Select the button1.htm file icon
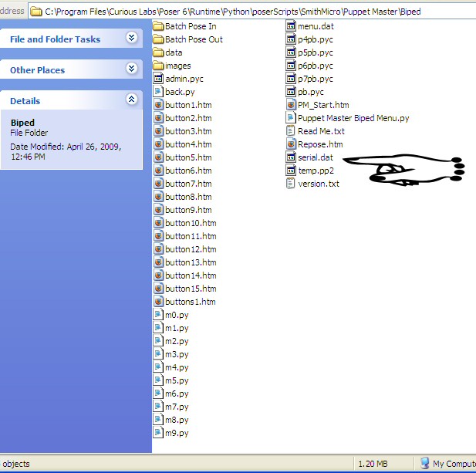This screenshot has height=473, width=476. pos(158,105)
